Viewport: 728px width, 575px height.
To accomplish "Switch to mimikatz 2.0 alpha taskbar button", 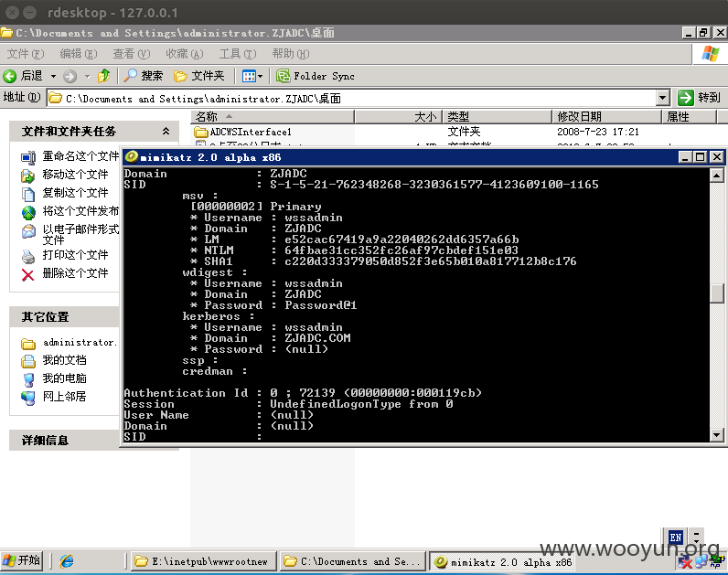I will click(x=501, y=561).
